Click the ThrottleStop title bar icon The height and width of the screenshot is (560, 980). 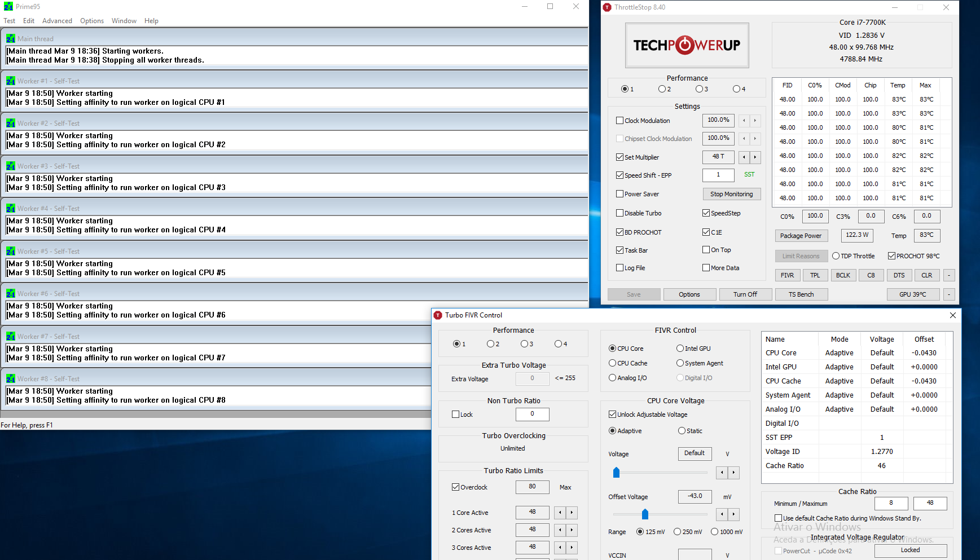coord(607,7)
